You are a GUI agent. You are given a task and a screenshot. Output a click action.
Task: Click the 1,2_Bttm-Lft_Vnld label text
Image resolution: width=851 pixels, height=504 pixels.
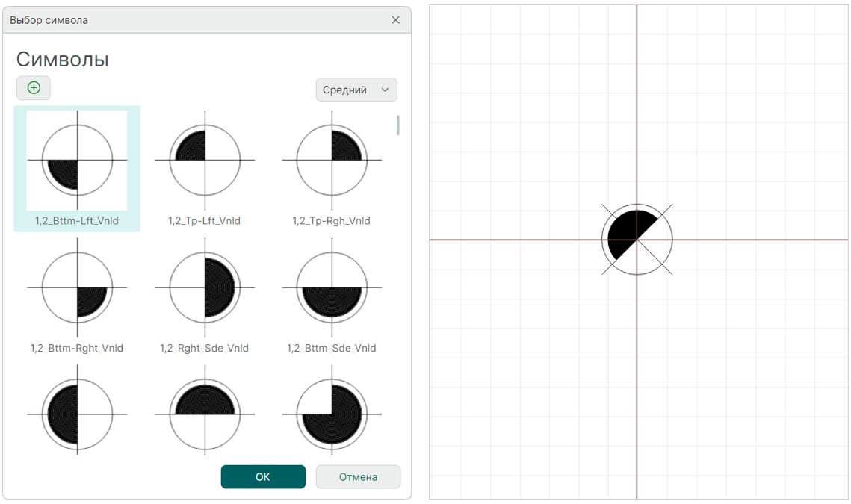(x=76, y=221)
